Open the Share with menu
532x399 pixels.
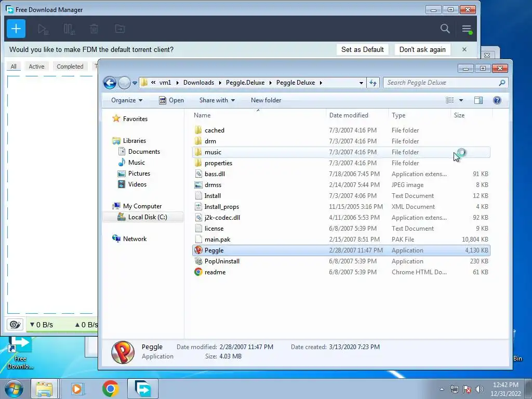tap(217, 100)
